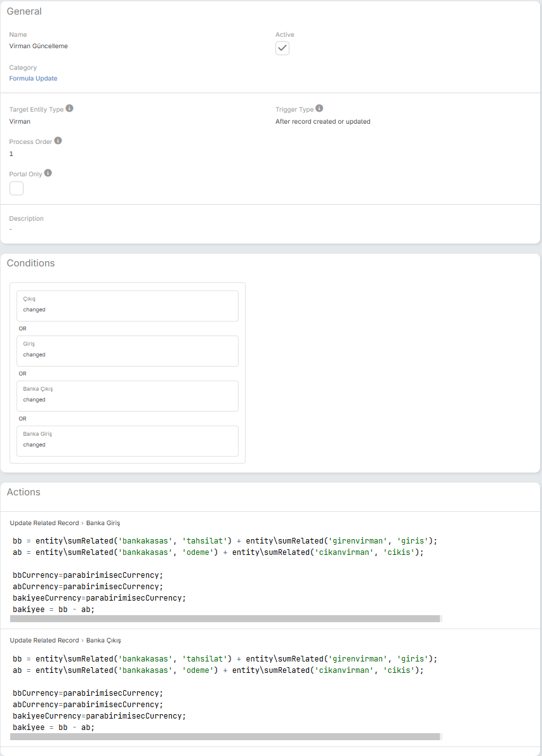Click Update Related Record link for Banka Giriş

point(44,523)
